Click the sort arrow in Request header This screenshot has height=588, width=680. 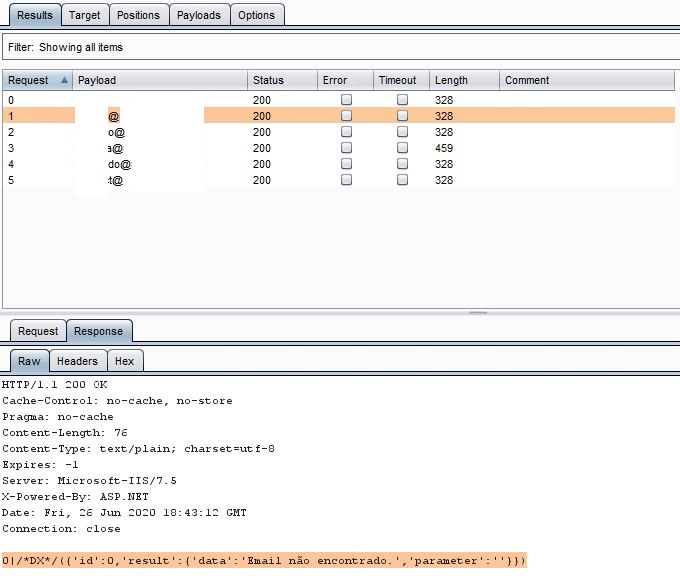point(64,80)
